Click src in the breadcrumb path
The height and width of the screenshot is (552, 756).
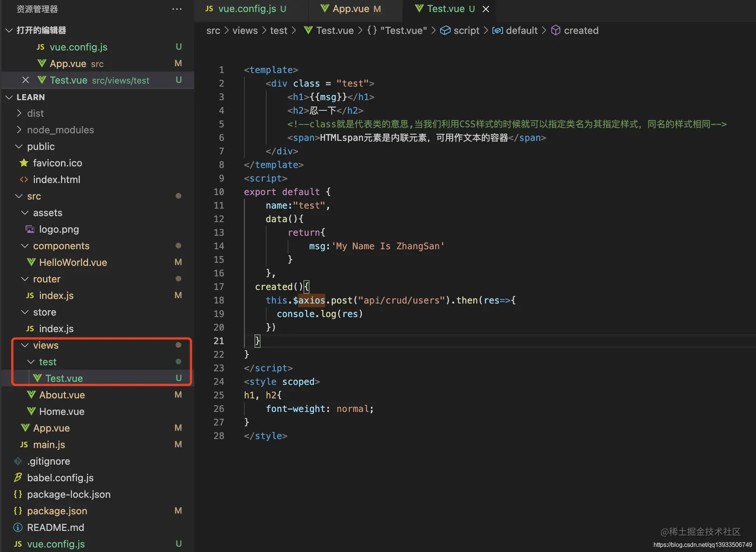tap(213, 30)
